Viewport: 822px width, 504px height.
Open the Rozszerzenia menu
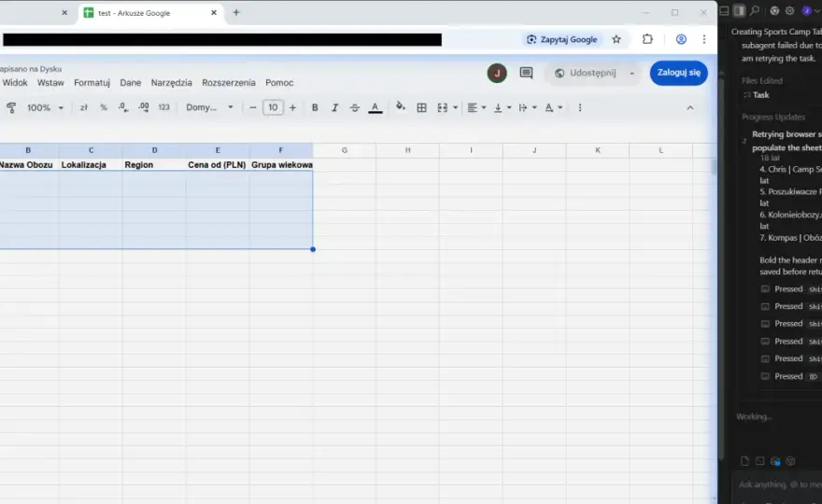pos(229,83)
